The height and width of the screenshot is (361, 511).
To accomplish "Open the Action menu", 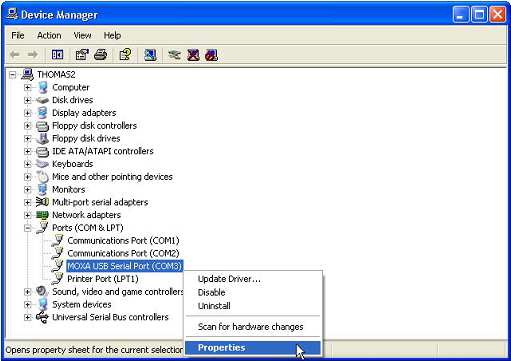I will (49, 35).
